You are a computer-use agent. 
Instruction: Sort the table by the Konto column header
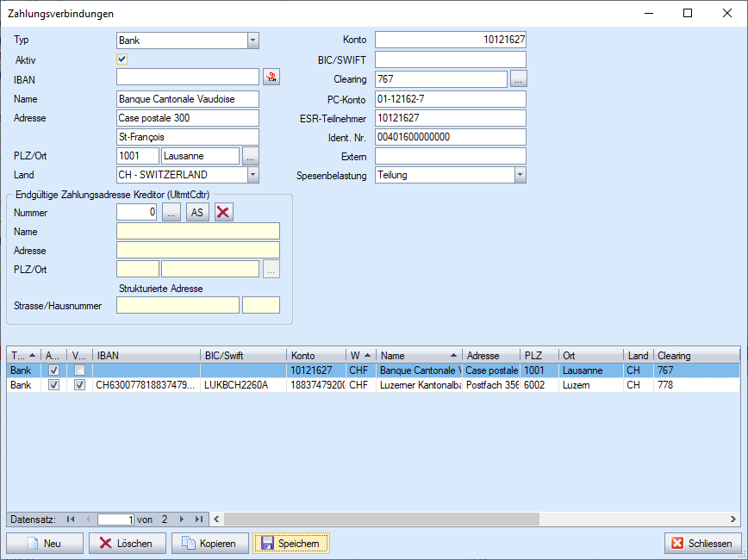tap(315, 355)
